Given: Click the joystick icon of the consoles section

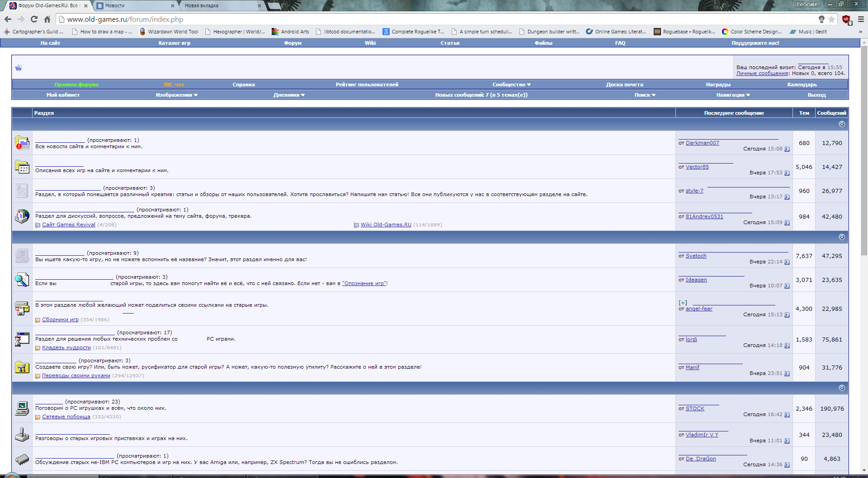Looking at the screenshot, I should tap(22, 435).
